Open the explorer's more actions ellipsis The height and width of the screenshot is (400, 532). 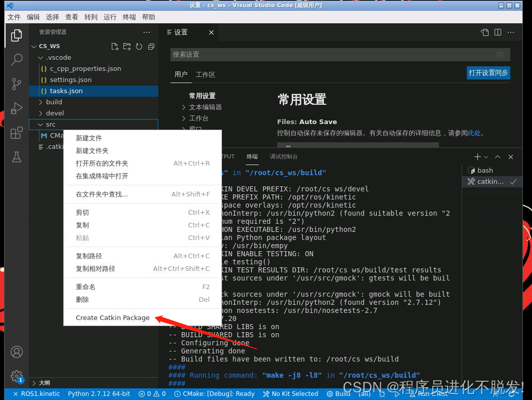pyautogui.click(x=147, y=32)
